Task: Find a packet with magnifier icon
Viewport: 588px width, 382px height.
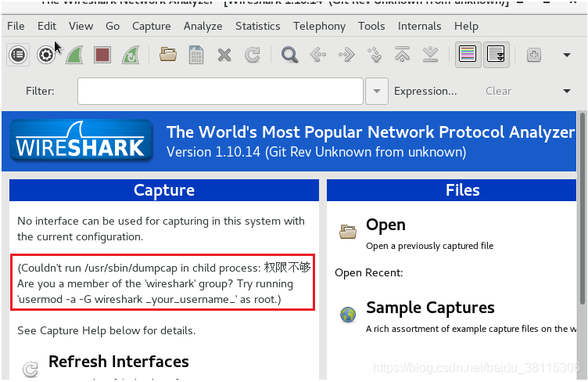Action: [x=290, y=55]
